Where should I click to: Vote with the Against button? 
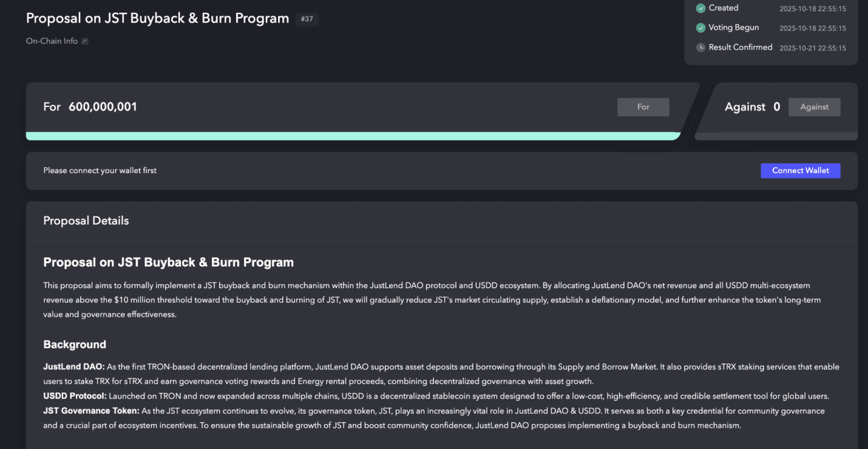coord(815,107)
